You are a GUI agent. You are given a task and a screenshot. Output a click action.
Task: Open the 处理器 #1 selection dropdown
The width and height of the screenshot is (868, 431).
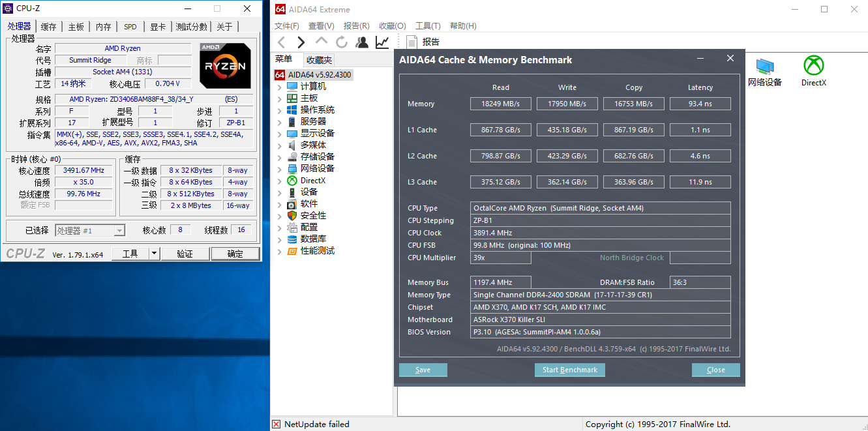pos(119,230)
